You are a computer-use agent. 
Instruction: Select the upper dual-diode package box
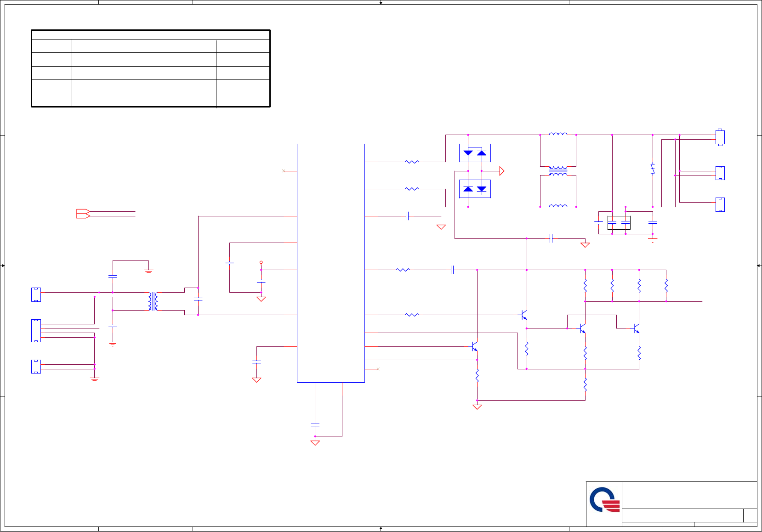coord(475,153)
